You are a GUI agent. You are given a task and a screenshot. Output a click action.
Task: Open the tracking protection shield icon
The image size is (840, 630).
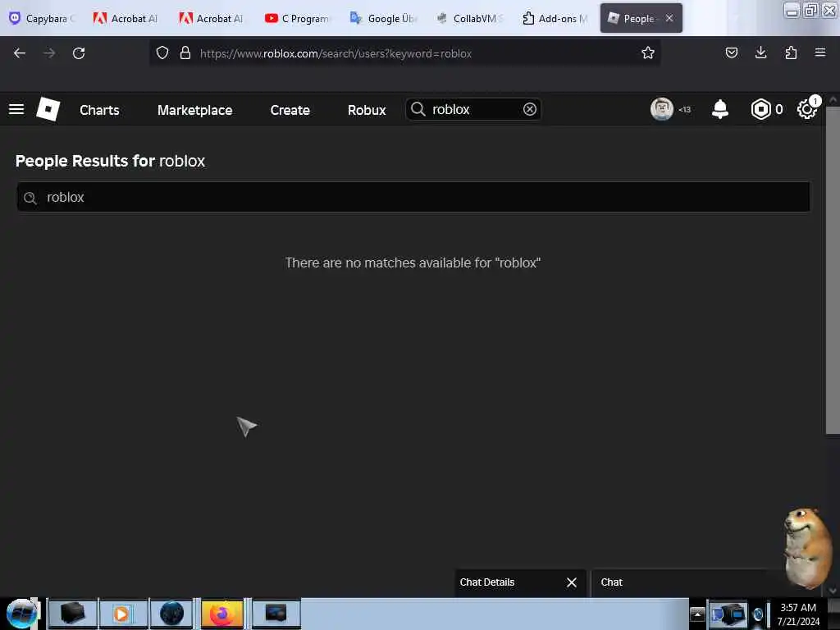162,53
